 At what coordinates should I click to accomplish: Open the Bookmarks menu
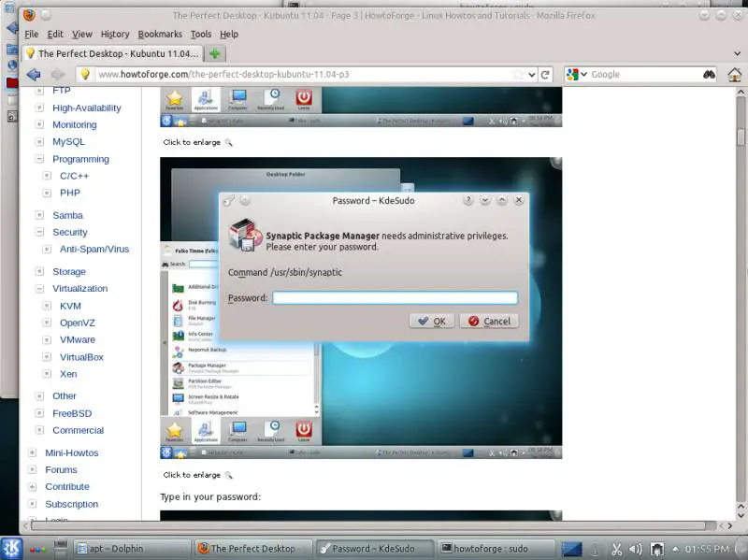point(160,35)
